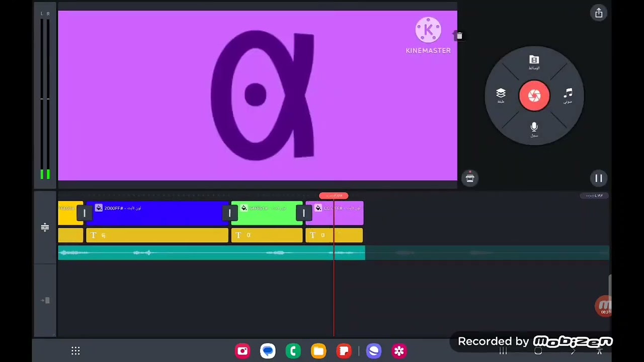Select the text layer under the blue clip

157,235
